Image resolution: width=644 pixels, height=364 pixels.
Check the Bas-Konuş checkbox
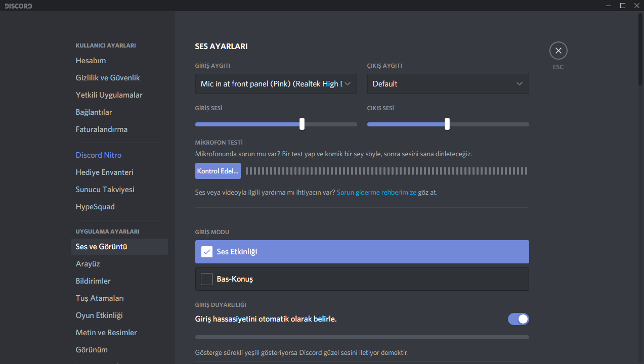(x=207, y=279)
